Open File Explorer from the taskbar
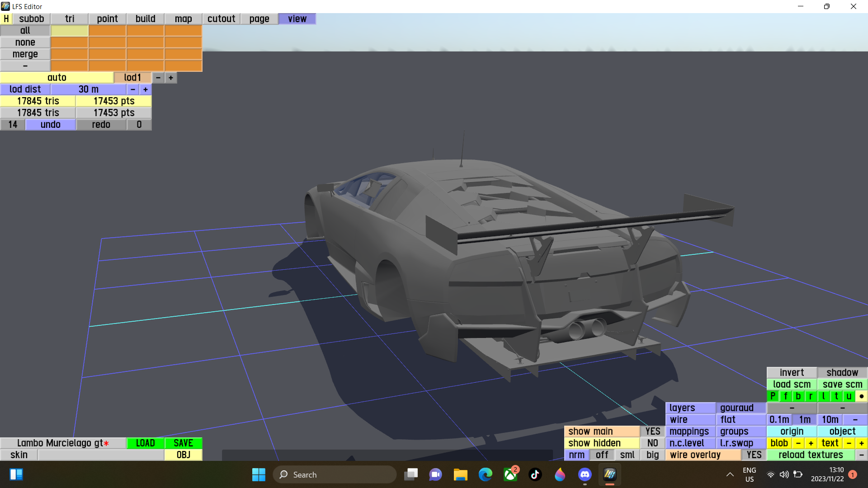The height and width of the screenshot is (488, 868). [460, 474]
